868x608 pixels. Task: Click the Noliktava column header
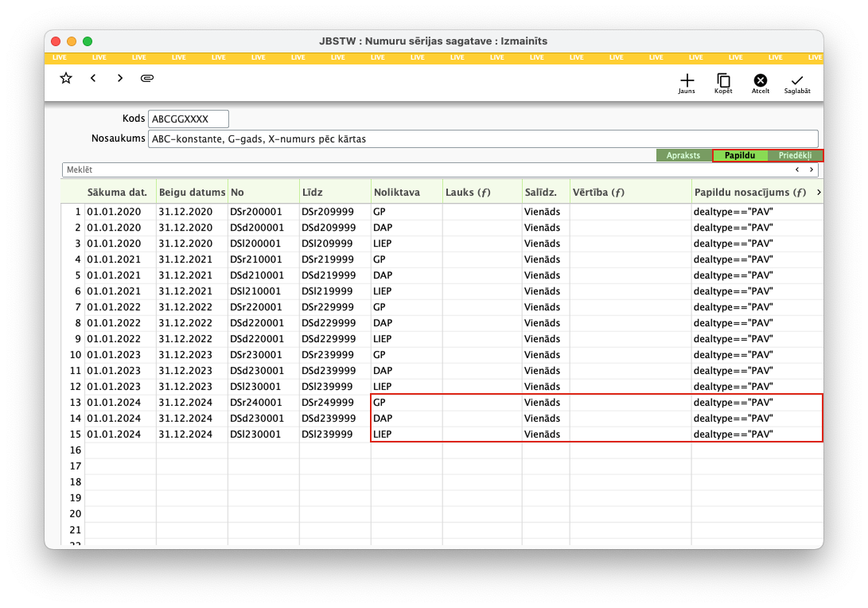coord(407,192)
